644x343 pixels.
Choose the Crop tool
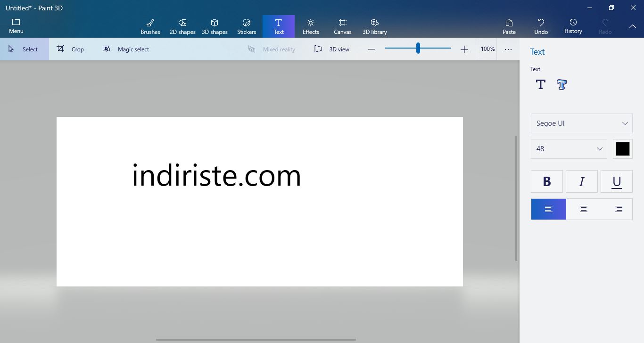tap(71, 49)
